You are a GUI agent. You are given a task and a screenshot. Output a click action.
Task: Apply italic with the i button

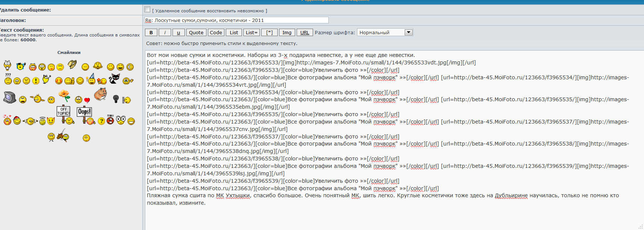pos(165,32)
